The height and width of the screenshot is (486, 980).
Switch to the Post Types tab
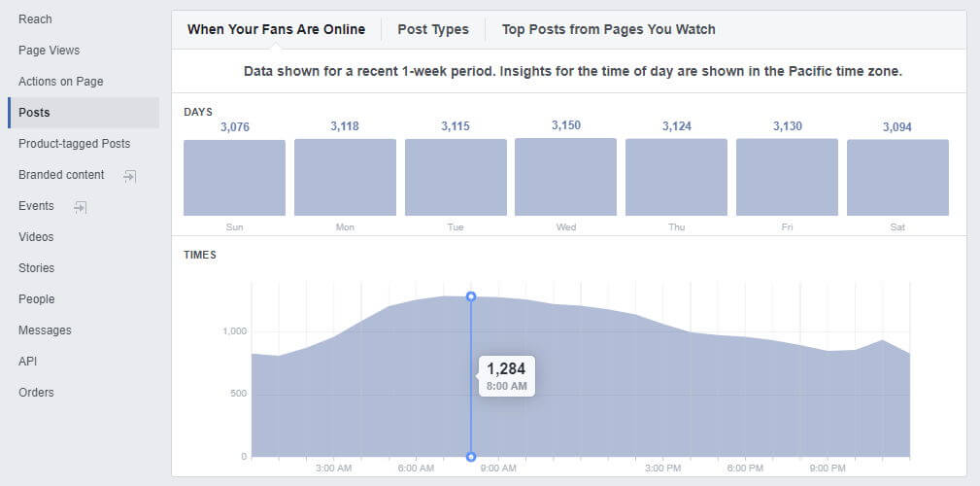[432, 29]
